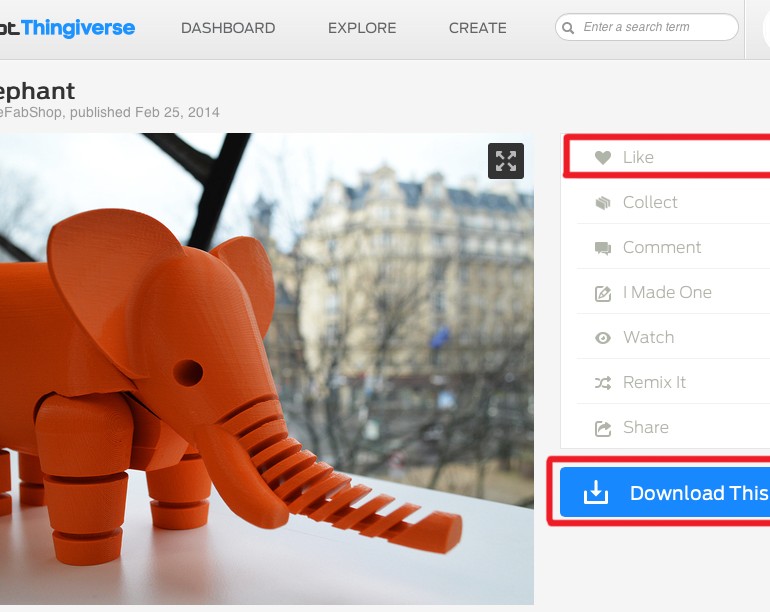The image size is (770, 612).
Task: Click the download tray icon
Action: pos(596,492)
